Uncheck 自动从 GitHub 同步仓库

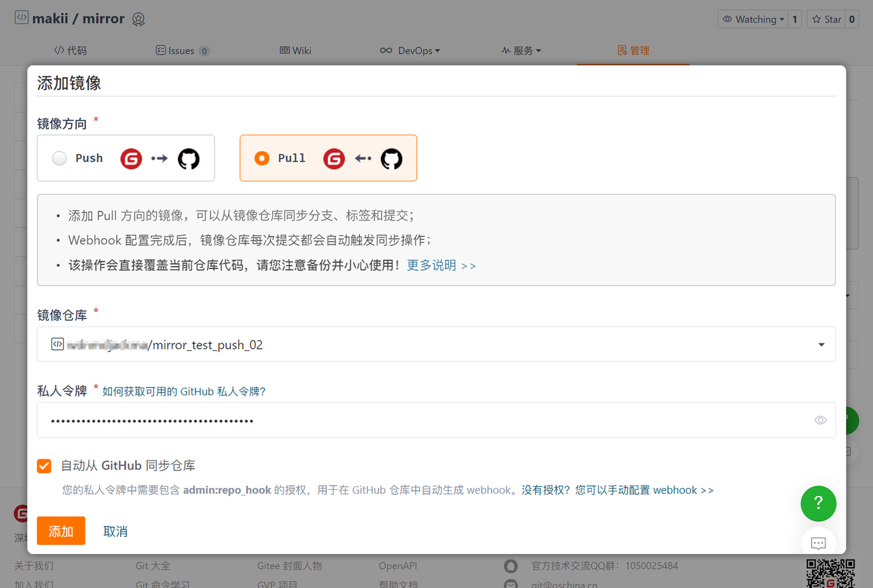(44, 466)
